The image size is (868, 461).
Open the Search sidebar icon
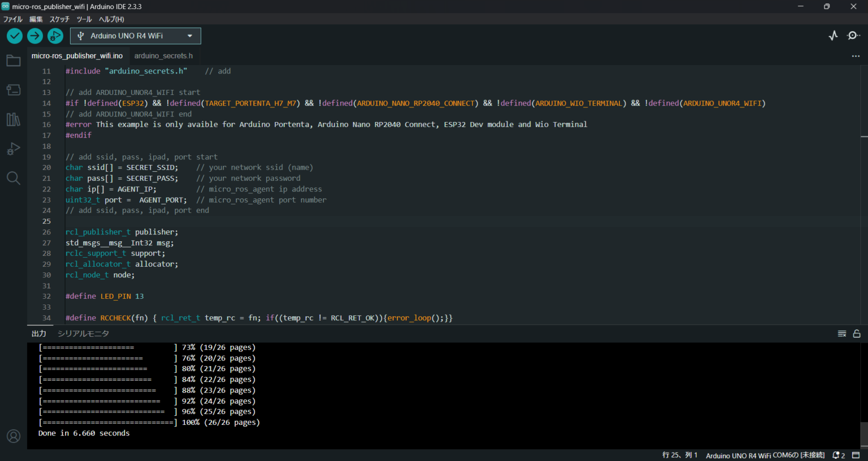[x=14, y=179]
